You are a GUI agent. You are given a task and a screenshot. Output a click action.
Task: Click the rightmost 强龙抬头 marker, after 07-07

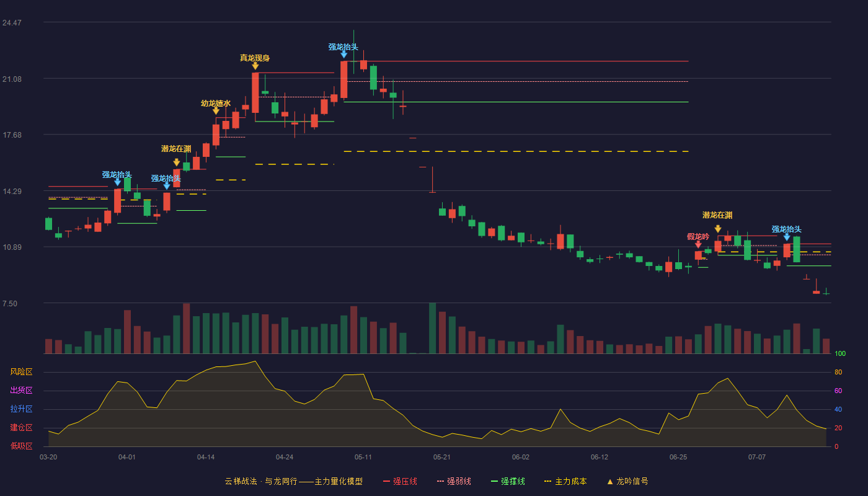click(x=787, y=237)
